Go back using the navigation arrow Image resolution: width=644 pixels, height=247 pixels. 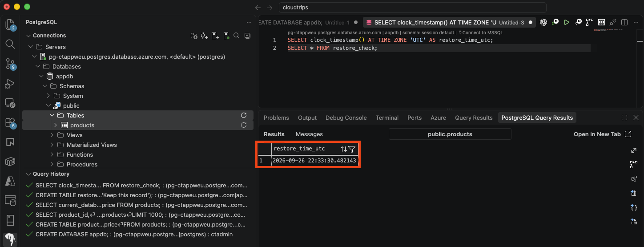(258, 8)
